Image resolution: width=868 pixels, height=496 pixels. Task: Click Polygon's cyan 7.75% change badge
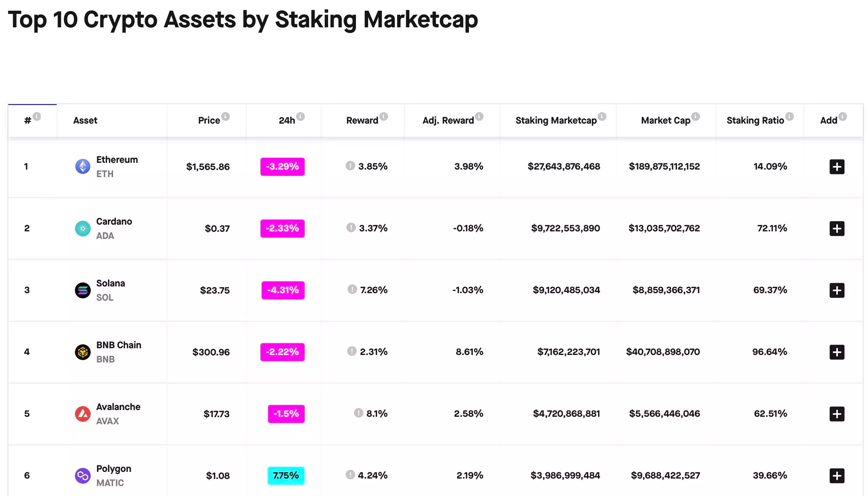[286, 475]
